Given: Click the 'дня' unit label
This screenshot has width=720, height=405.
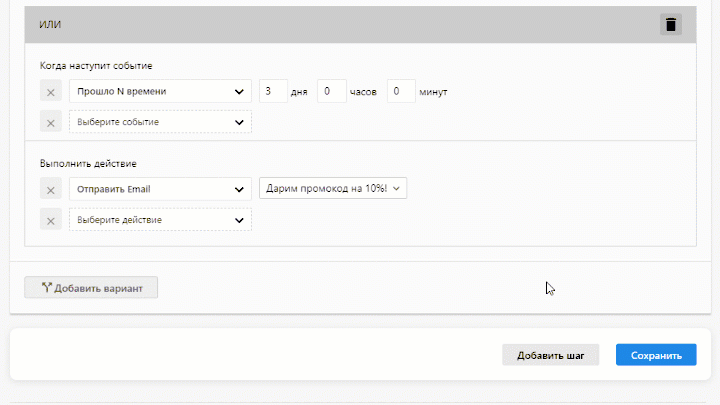Looking at the screenshot, I should coord(300,92).
